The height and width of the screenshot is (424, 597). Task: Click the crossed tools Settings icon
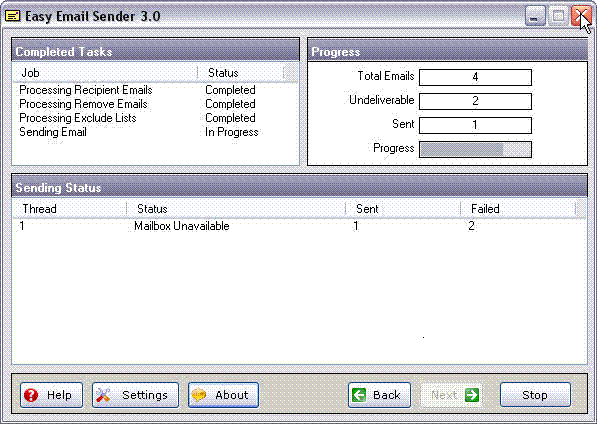103,395
